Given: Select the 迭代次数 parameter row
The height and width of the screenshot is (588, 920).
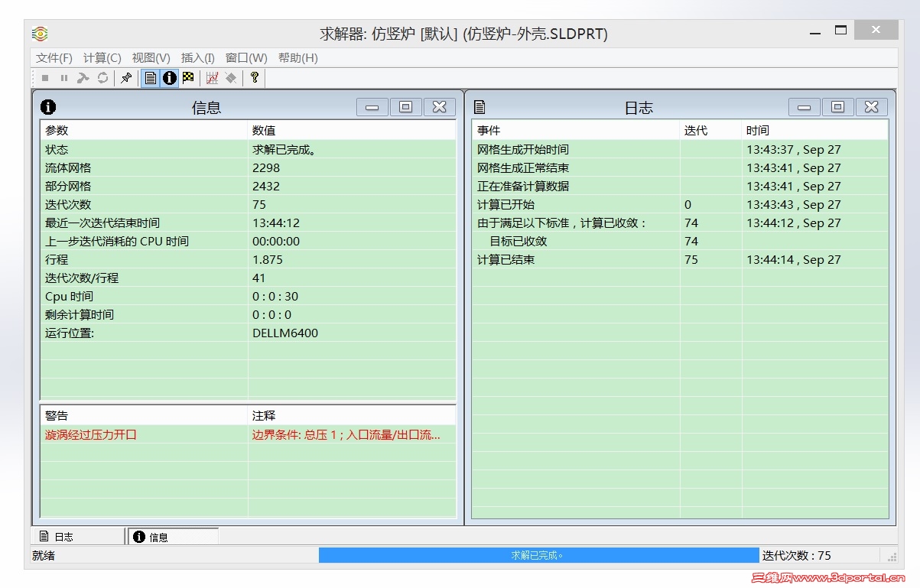Looking at the screenshot, I should (248, 205).
